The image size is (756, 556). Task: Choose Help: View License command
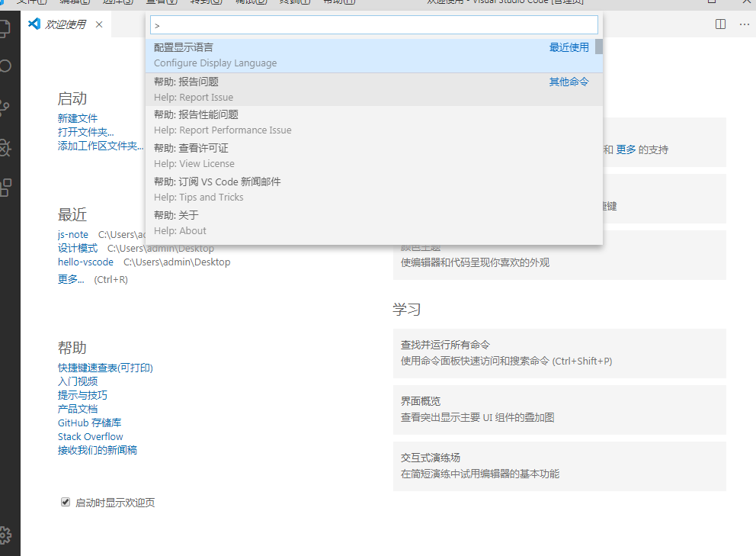tap(374, 156)
